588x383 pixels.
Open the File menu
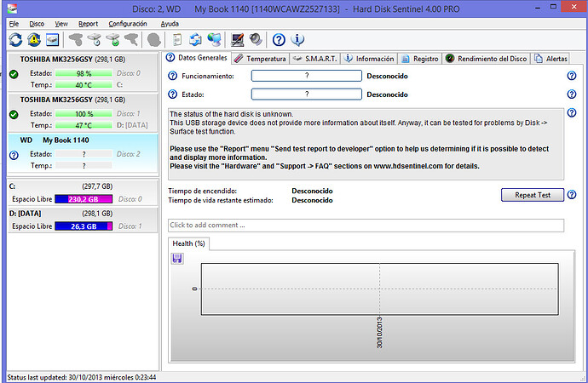[x=14, y=24]
